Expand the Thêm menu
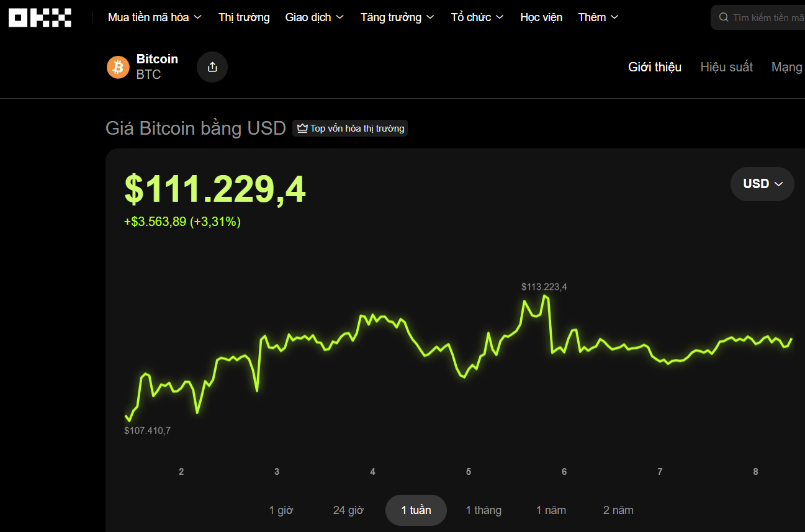The image size is (805, 532). (598, 17)
